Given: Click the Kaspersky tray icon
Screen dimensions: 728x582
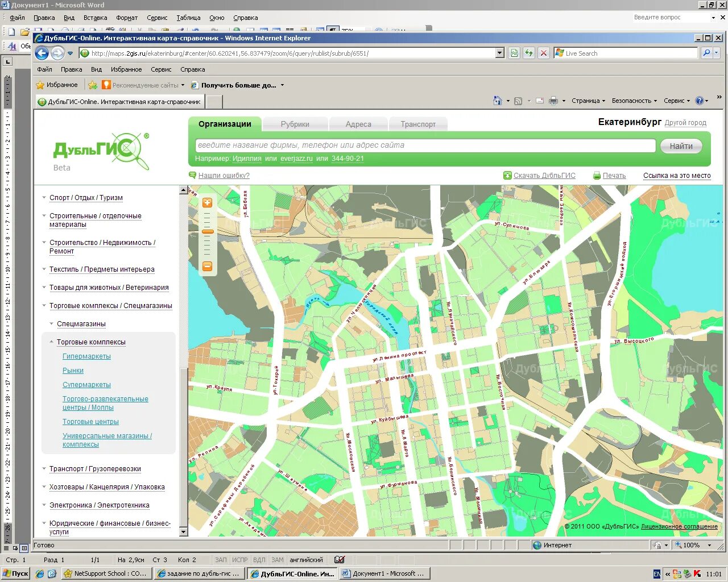Looking at the screenshot, I should (697, 574).
